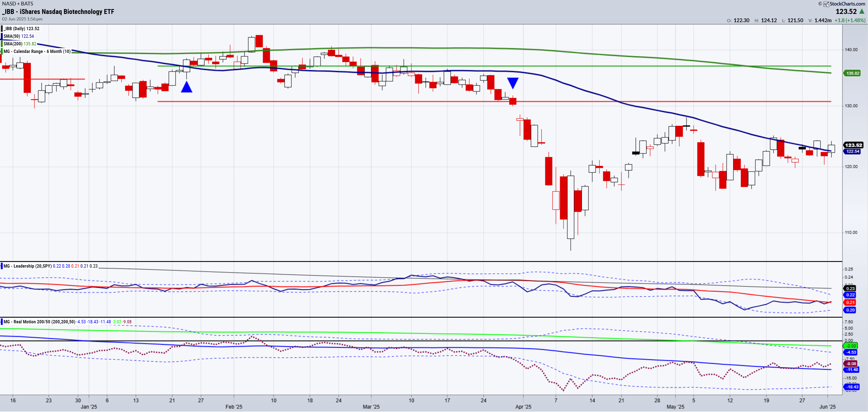Click the May '25 date axis label
This screenshot has height=412, width=868.
pos(675,407)
